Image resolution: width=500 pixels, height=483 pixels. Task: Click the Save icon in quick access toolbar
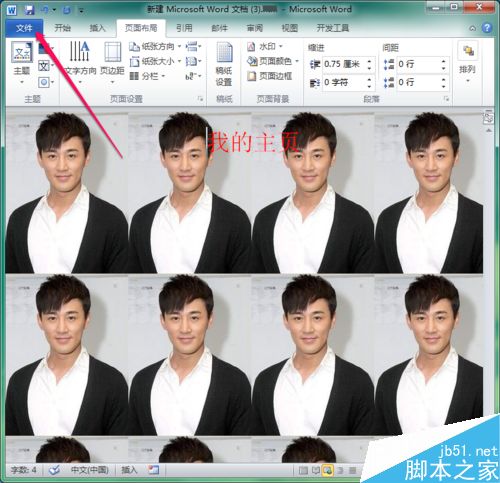point(29,10)
